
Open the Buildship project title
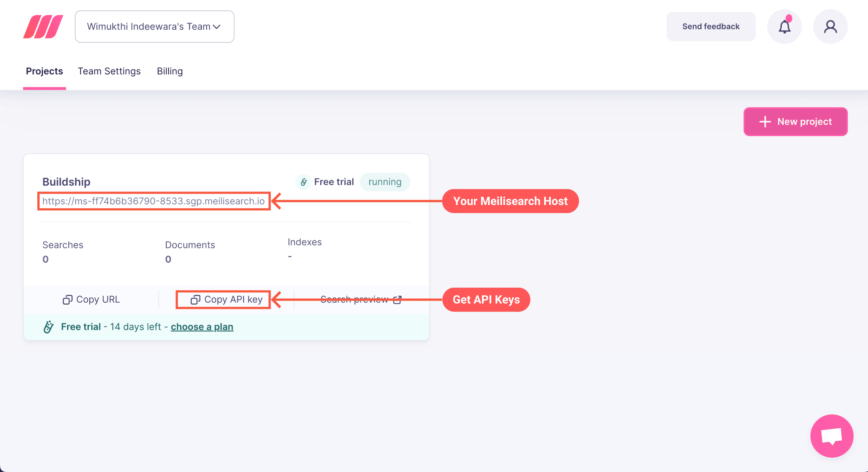66,182
